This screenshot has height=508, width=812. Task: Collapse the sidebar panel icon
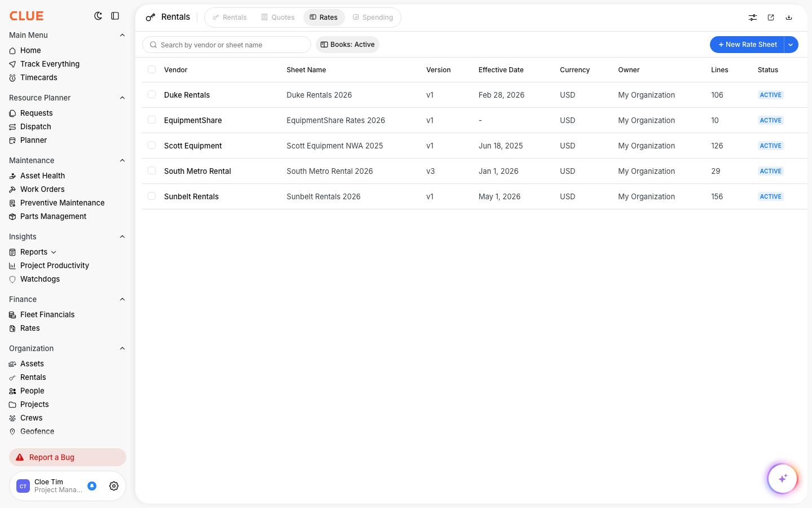click(115, 16)
